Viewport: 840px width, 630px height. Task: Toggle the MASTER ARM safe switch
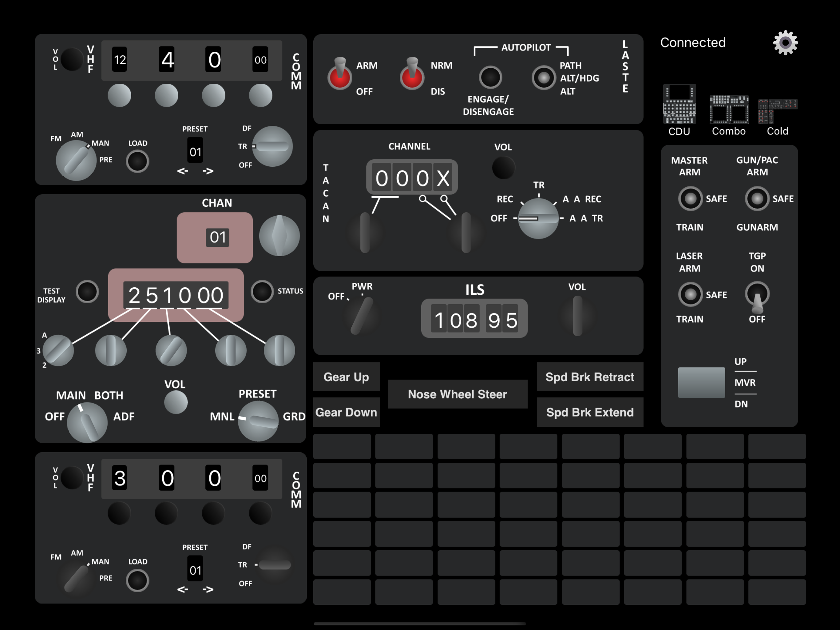click(x=690, y=198)
